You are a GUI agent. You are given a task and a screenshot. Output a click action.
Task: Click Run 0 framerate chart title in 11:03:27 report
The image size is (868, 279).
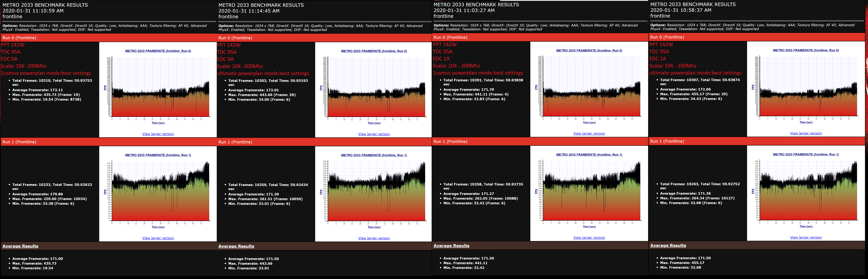point(589,51)
